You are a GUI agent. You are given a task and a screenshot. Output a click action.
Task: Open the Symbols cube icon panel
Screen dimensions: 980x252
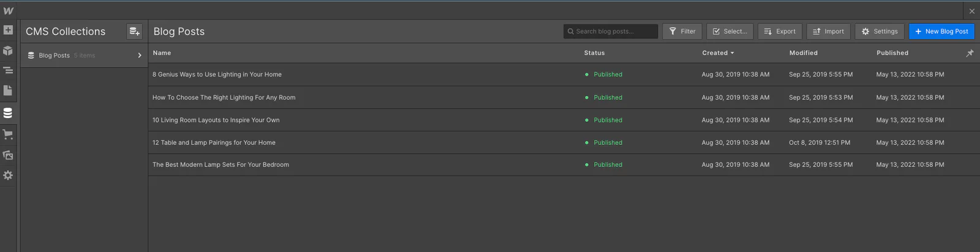pyautogui.click(x=8, y=50)
